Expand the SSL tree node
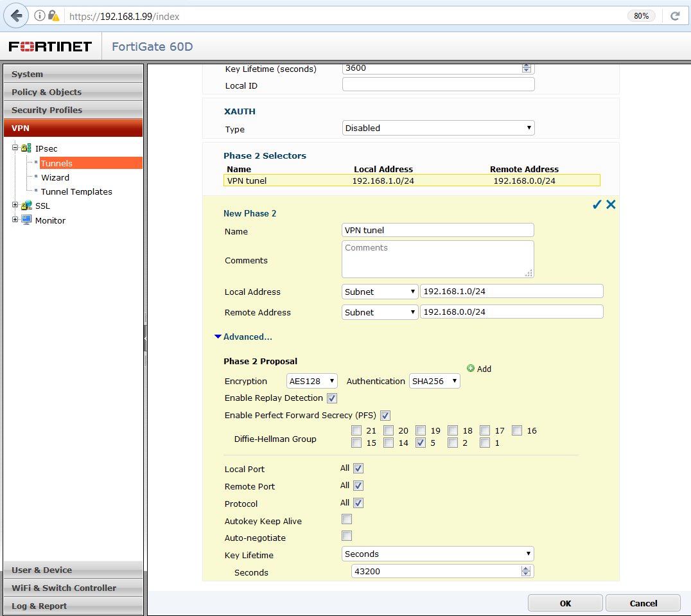The width and height of the screenshot is (691, 616). pos(15,205)
